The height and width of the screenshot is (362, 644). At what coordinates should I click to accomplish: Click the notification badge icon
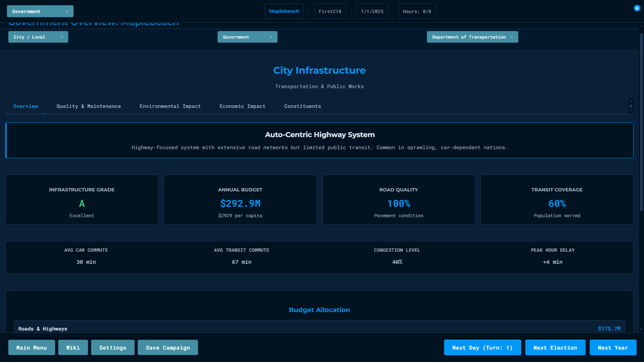637,8
